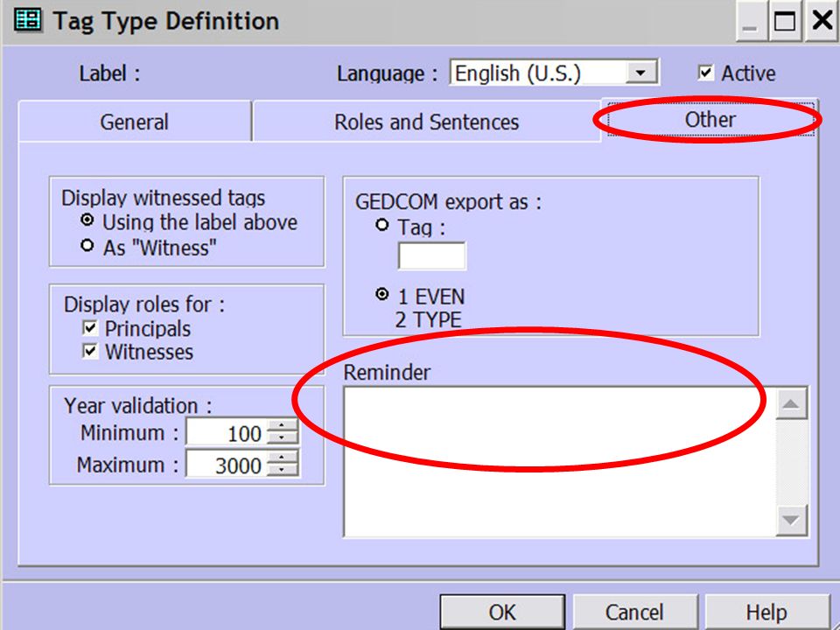Uncheck the Principals display roles checkbox
Screen dimensions: 840x630
(90, 327)
